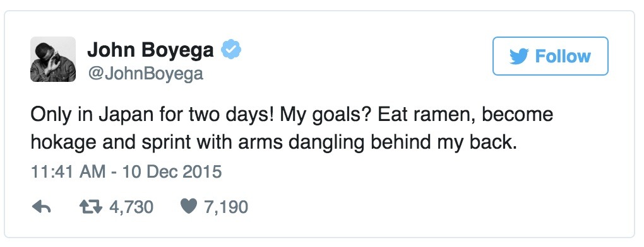Click the word hokage in the tweet
This screenshot has width=644, height=247.
pos(68,142)
